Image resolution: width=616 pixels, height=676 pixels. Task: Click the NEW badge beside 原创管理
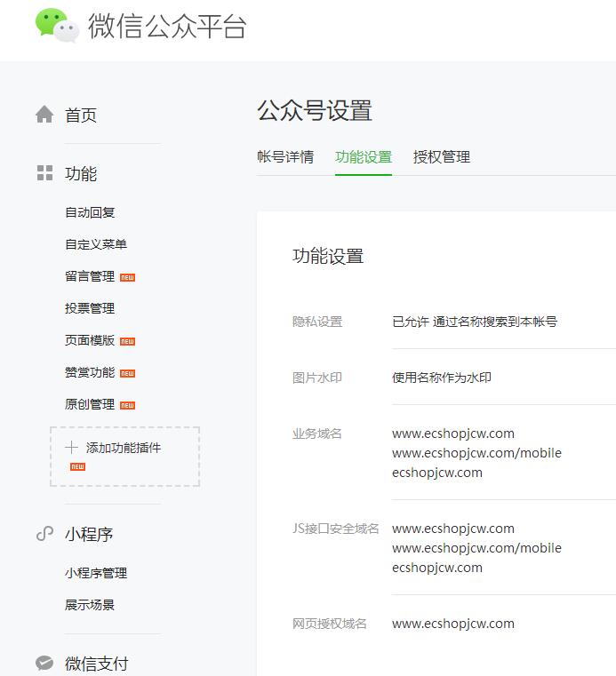coord(127,405)
